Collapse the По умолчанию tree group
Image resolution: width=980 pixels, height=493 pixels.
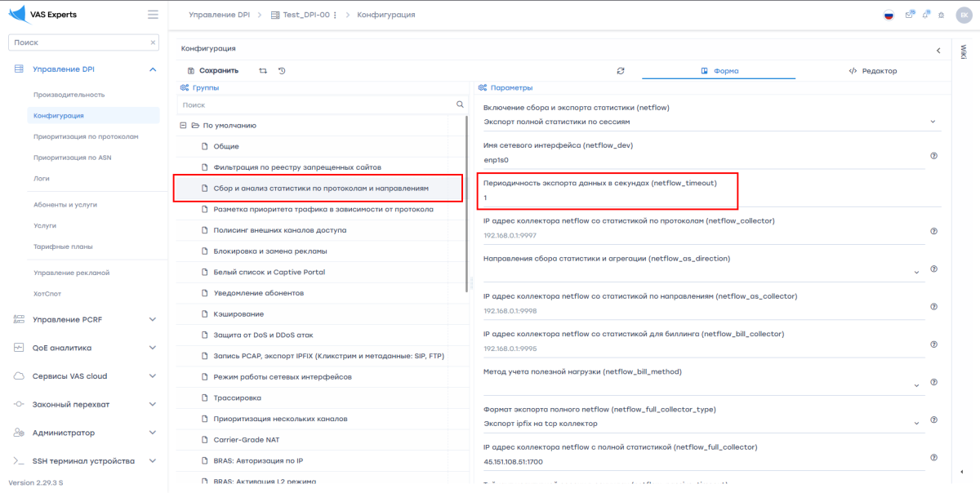point(183,126)
